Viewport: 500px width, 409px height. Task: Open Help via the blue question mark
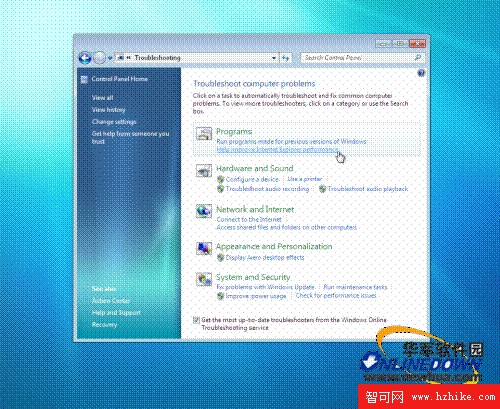tap(421, 73)
